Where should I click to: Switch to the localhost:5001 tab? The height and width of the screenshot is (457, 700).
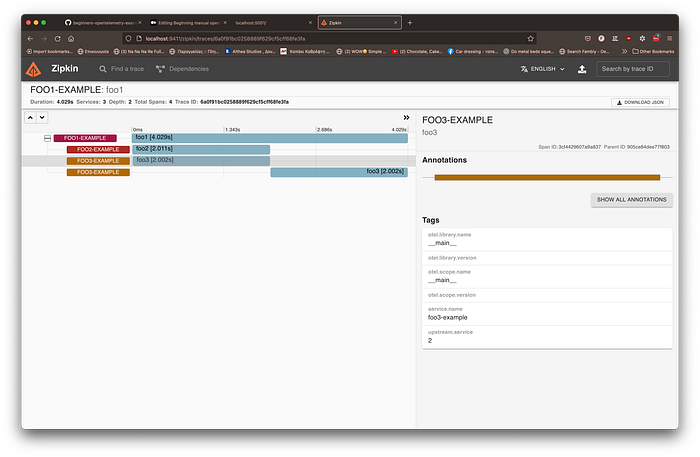tap(273, 23)
